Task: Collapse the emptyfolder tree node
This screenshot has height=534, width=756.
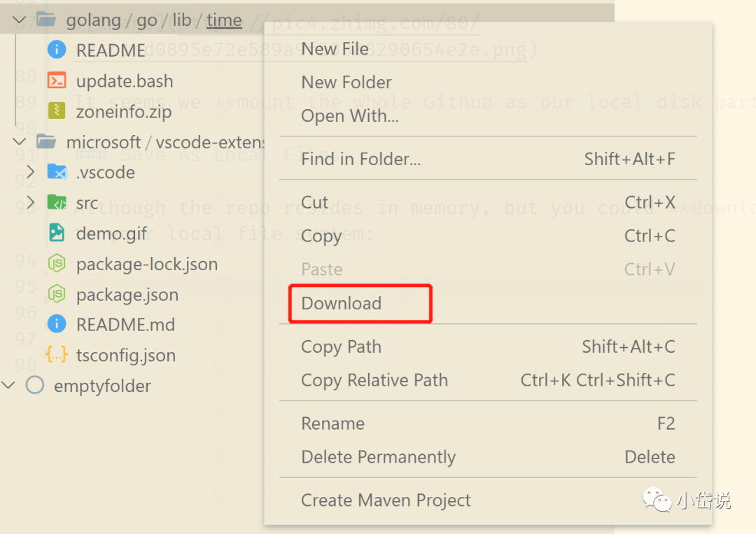Action: point(8,385)
